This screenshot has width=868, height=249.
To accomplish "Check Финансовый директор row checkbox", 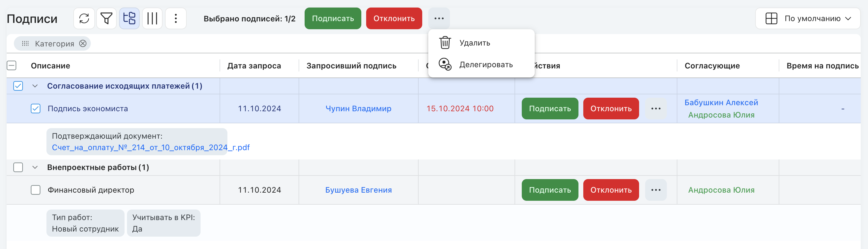I will [x=35, y=190].
